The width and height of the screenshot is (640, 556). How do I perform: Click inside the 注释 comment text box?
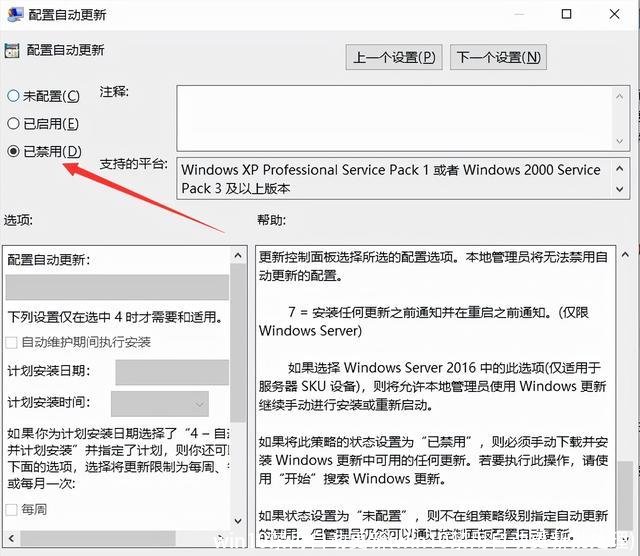click(x=394, y=118)
